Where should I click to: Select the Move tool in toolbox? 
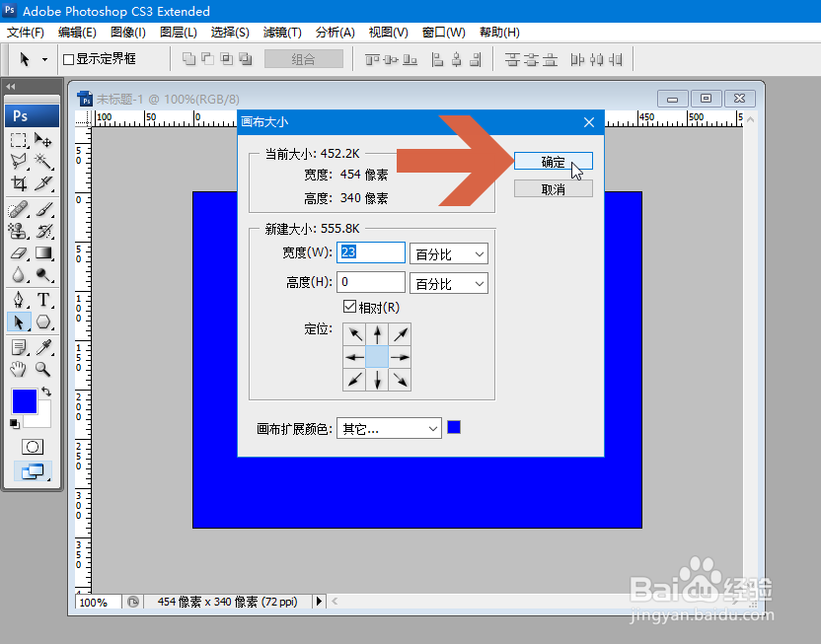tap(43, 140)
